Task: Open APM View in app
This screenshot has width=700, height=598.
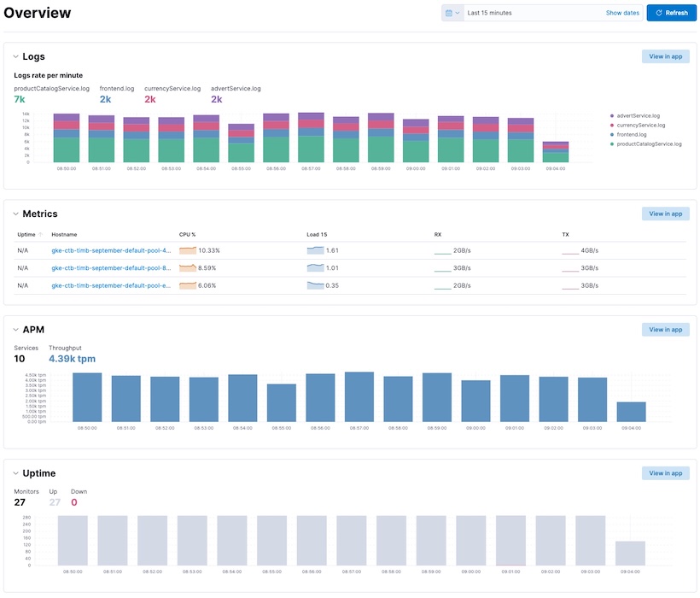Action: tap(665, 329)
